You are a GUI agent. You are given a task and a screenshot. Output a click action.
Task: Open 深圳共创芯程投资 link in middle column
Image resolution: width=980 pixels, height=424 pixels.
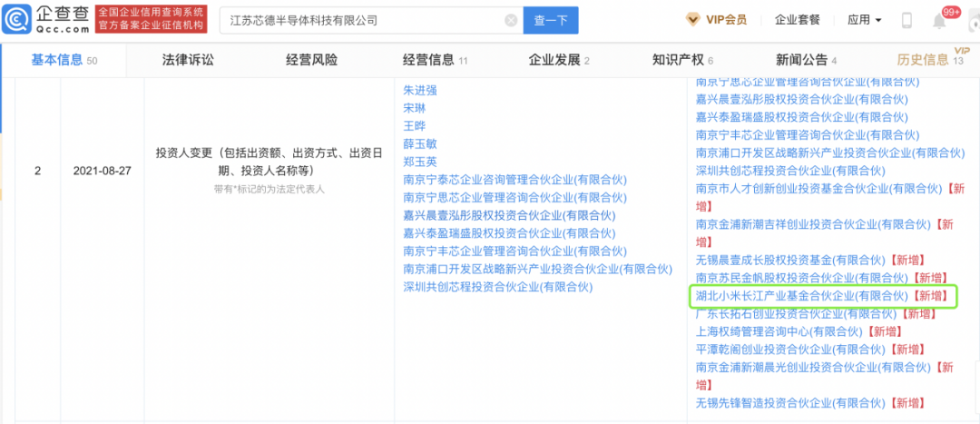point(498,287)
